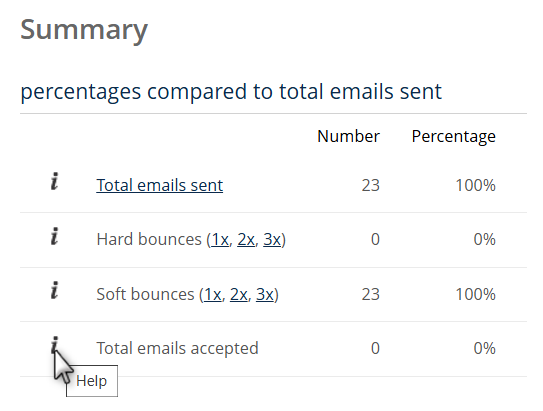Image resolution: width=543 pixels, height=411 pixels.
Task: Click the Percentage column header
Action: pyautogui.click(x=454, y=136)
